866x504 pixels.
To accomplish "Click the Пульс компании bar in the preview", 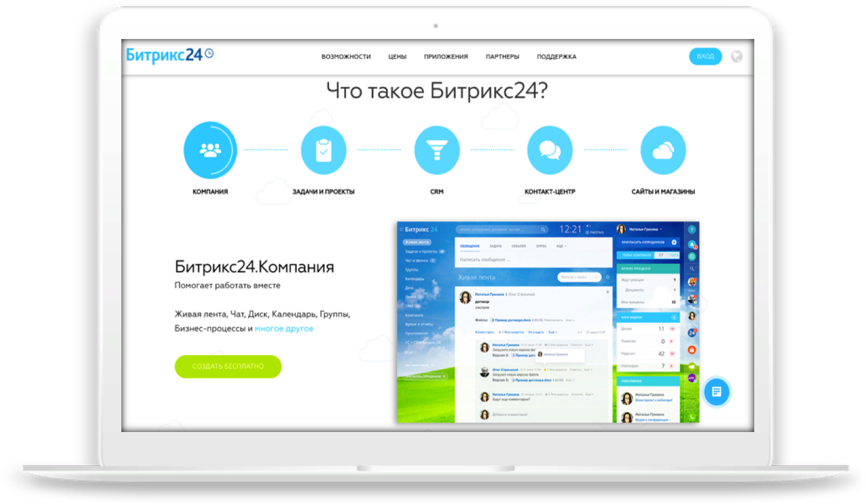I will click(648, 255).
